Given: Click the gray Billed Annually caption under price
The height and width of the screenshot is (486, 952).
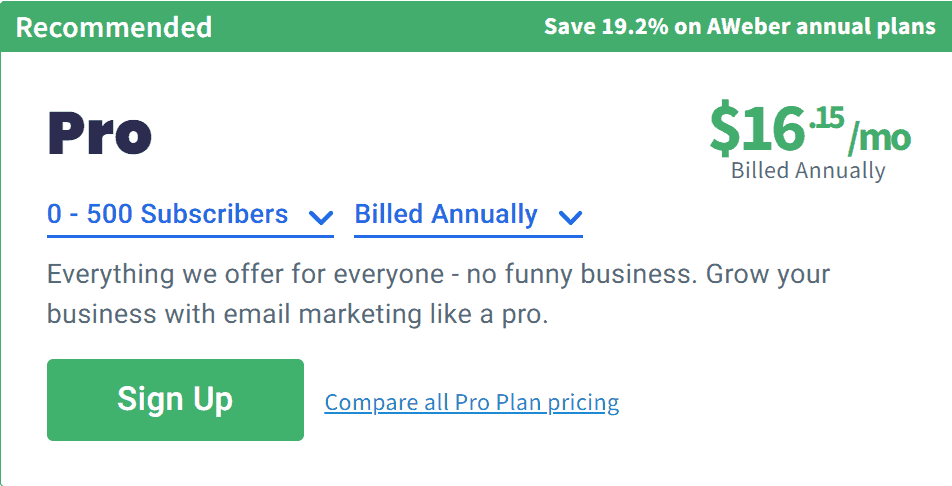Looking at the screenshot, I should pos(808,171).
